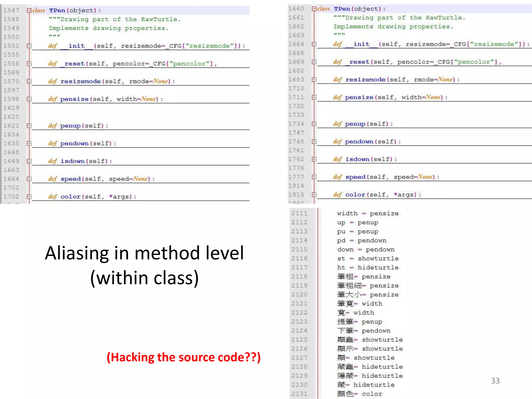Click the 'width = pensize' code line
Screen dimensions: 532x399
pos(368,214)
